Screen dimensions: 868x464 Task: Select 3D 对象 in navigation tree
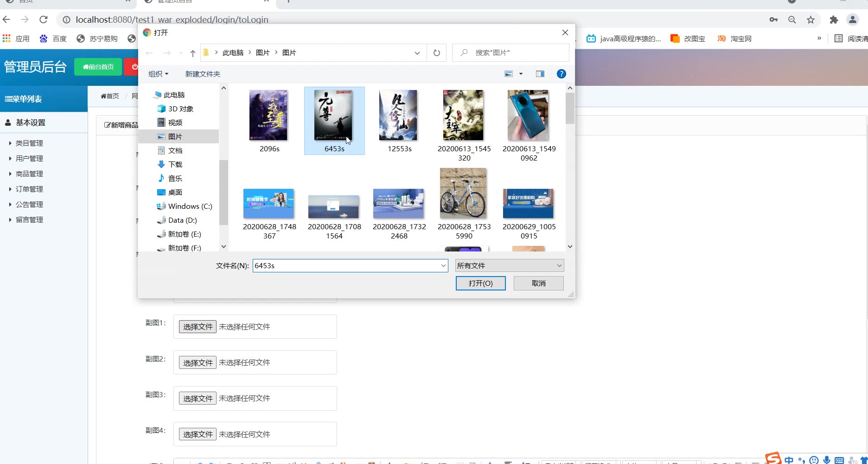tap(175, 109)
